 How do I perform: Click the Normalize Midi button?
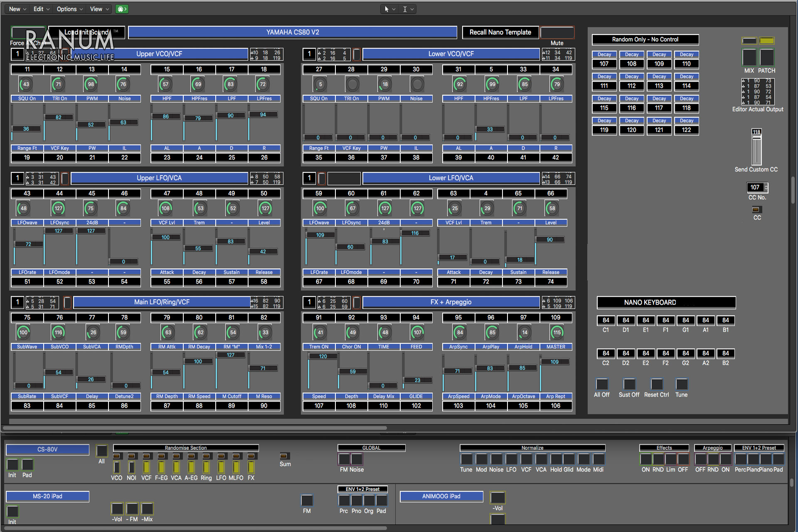(x=598, y=459)
